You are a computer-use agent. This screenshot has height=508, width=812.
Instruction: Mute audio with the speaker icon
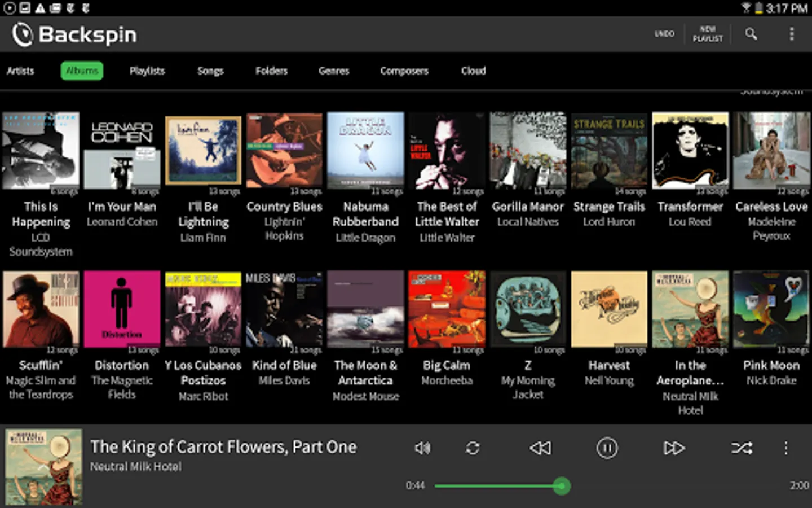coord(422,448)
